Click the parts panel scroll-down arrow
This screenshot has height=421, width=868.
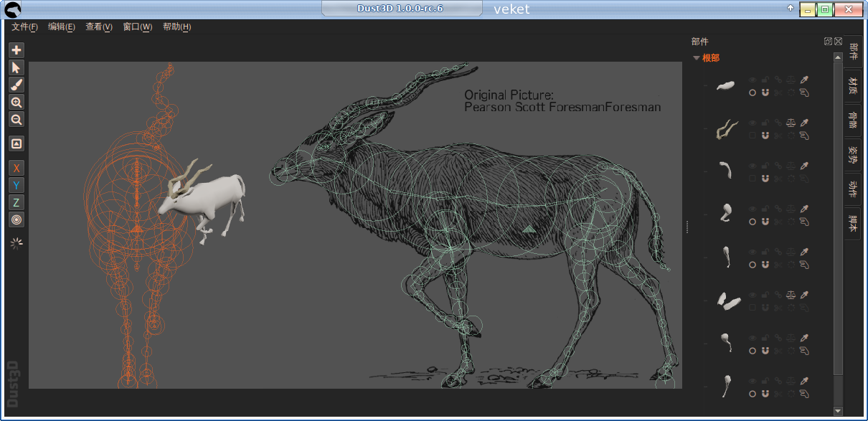(838, 410)
